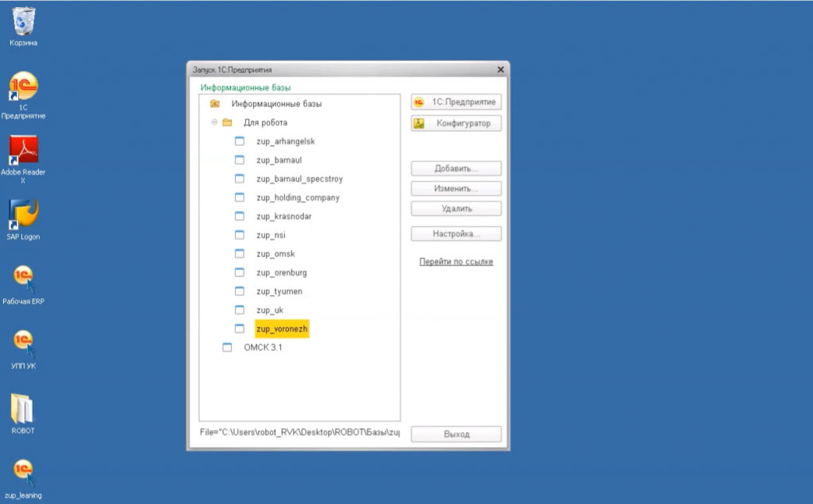This screenshot has height=504, width=813.
Task: Select zup_uk in the list
Action: 270,310
